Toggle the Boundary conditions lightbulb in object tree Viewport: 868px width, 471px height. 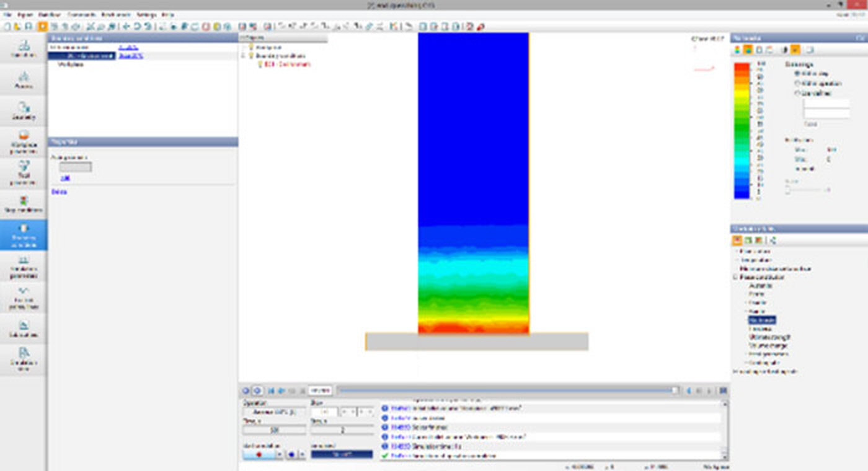pyautogui.click(x=251, y=56)
